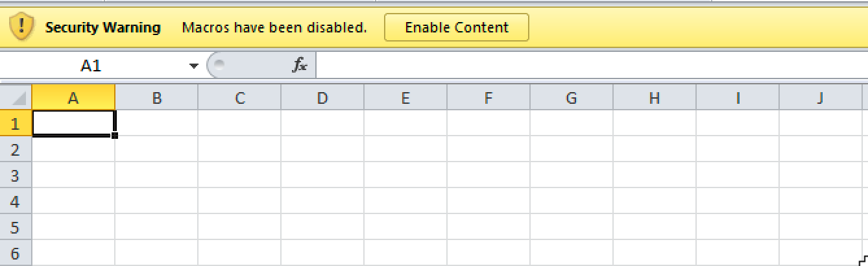Screen dimensions: 868x266
Task: Select column D header
Action: (322, 98)
